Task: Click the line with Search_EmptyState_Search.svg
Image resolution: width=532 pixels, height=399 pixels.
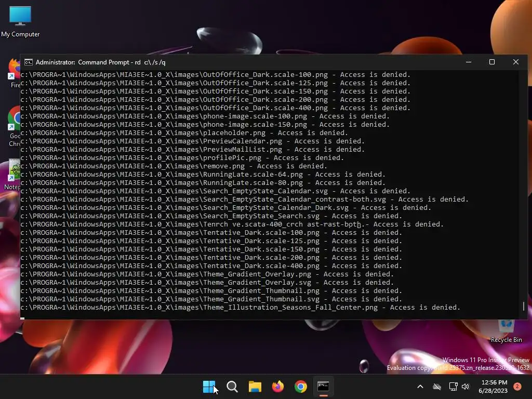Action: coord(211,216)
